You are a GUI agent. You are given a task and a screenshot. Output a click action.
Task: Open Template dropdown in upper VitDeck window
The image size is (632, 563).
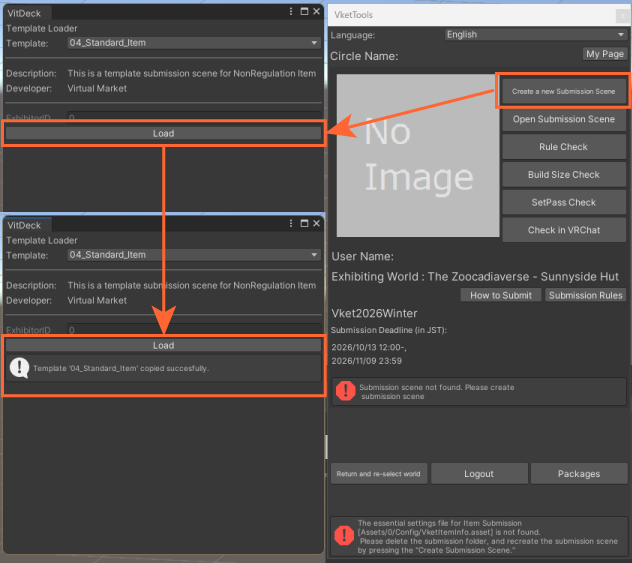click(x=194, y=43)
